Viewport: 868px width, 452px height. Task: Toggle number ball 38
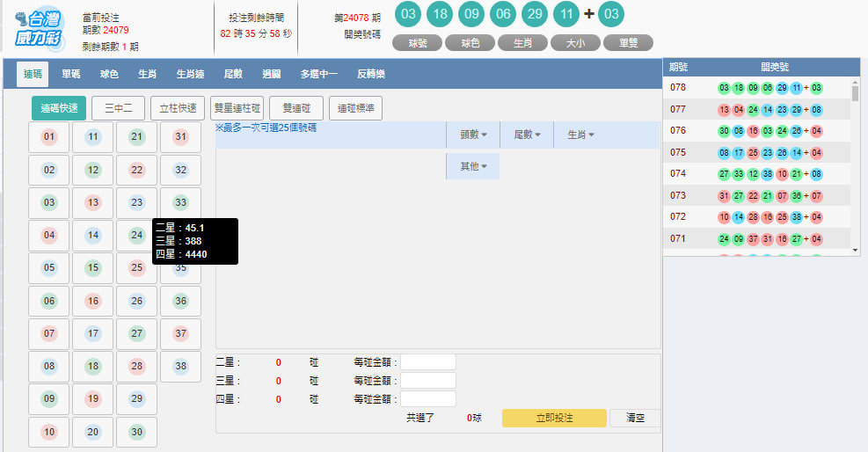pos(180,366)
